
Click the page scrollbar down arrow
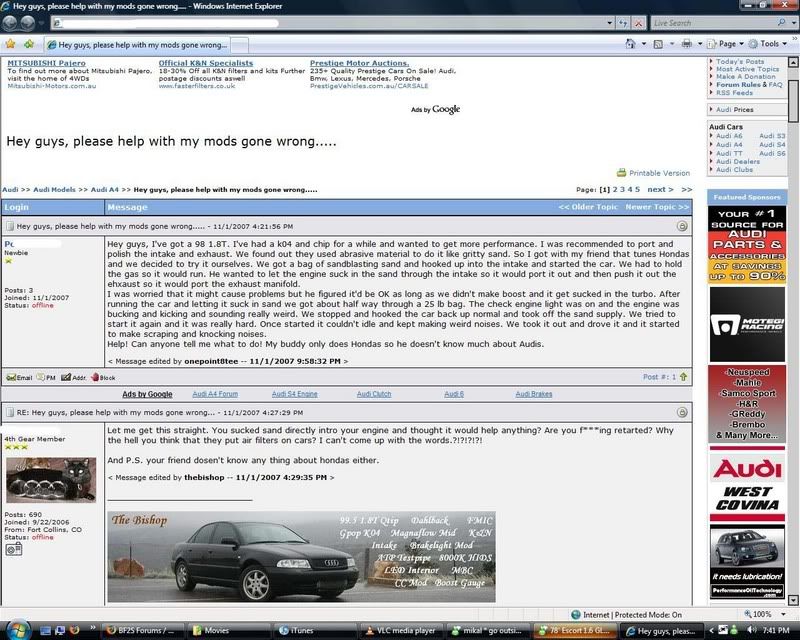(793, 600)
